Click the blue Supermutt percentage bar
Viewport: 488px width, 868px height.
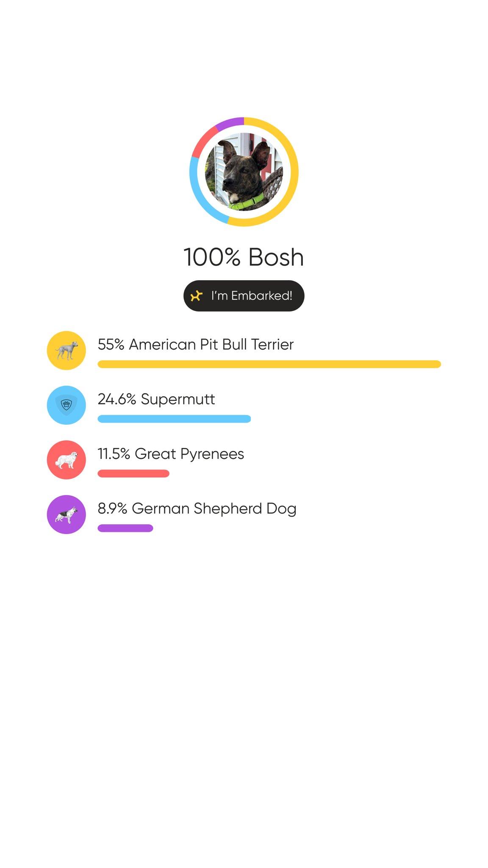174,419
